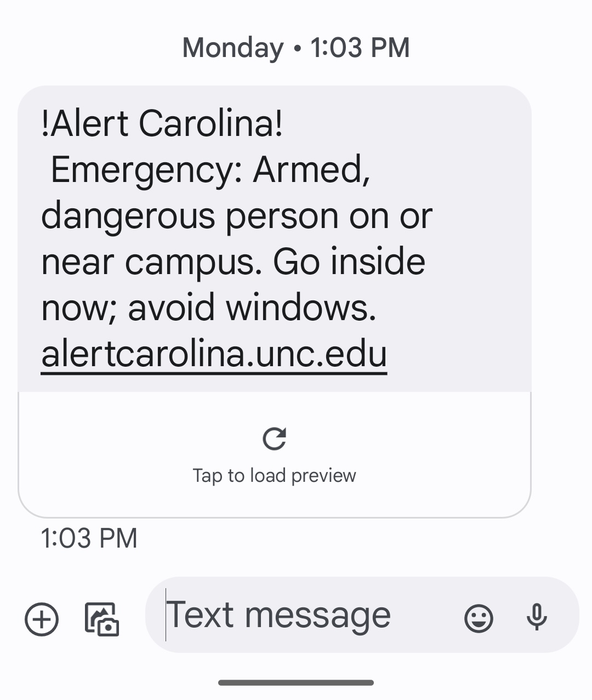Tap the 'Emergency: Armed,' message line

[210, 170]
